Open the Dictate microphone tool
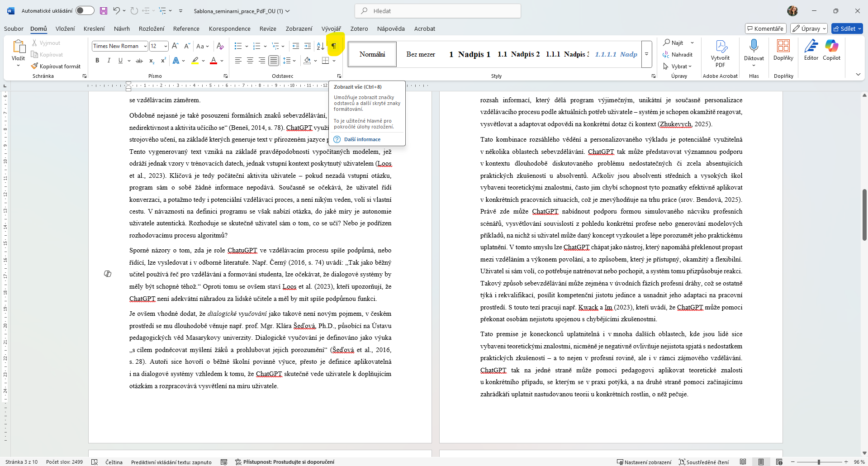This screenshot has height=466, width=868. click(x=754, y=46)
